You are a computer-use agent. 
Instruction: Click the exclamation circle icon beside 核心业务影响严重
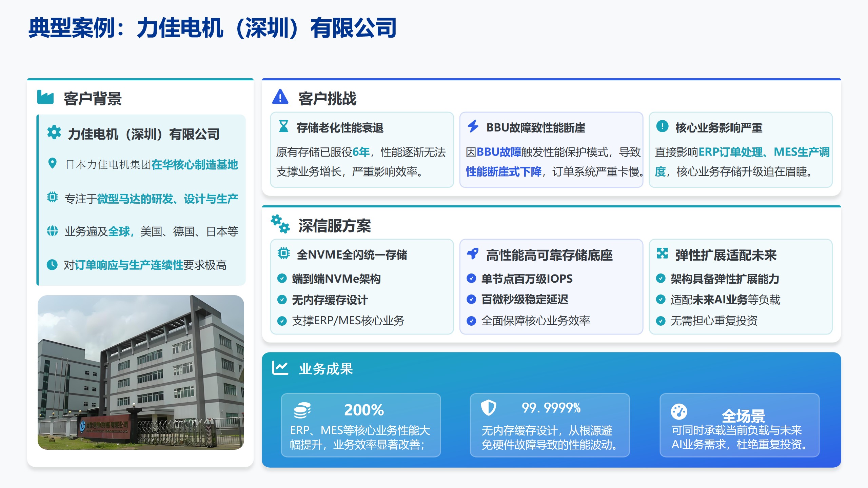(662, 126)
